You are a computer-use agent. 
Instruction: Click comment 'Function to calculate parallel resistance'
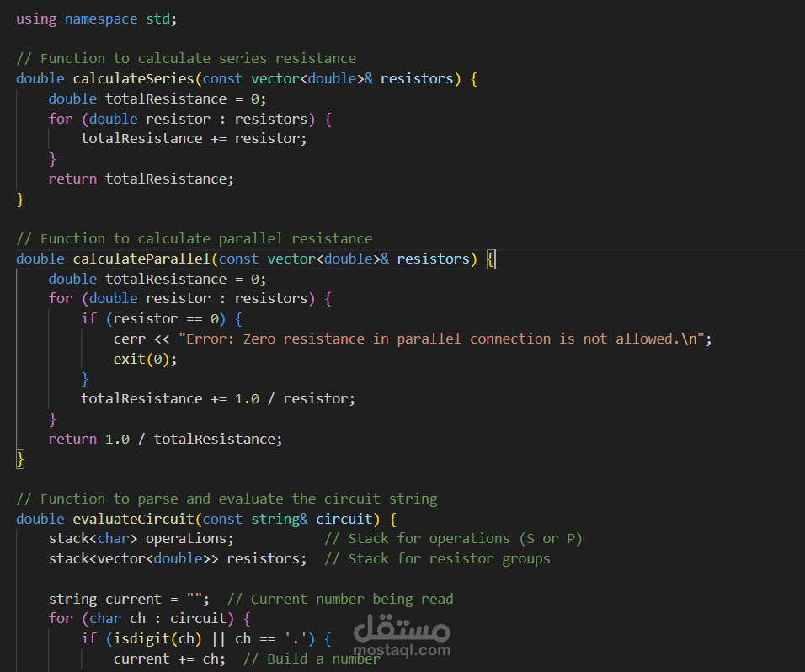pos(194,238)
